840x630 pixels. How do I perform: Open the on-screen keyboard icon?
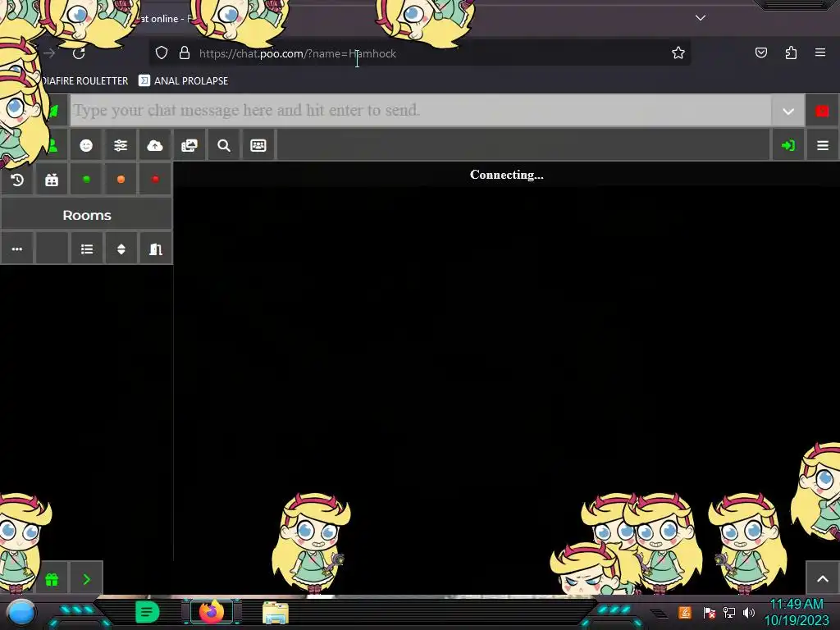pos(258,146)
